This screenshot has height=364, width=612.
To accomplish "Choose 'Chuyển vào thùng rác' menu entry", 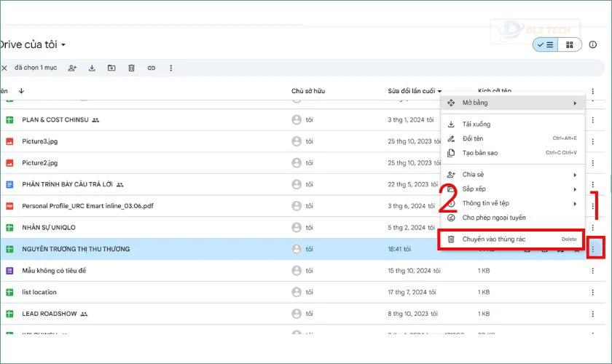I will (x=511, y=240).
